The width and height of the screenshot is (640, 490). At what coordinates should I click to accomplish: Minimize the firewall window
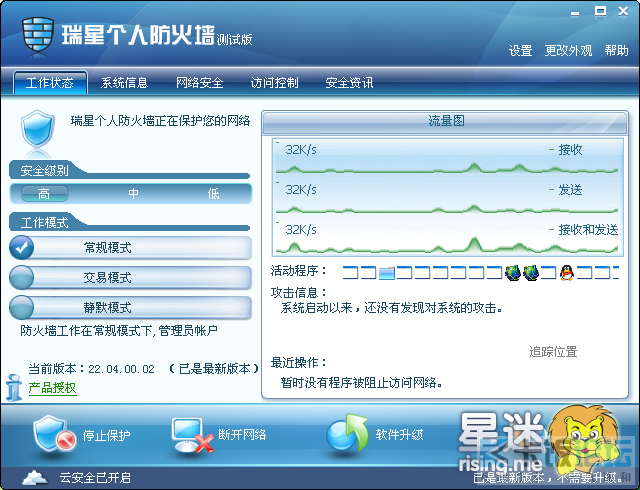click(x=575, y=12)
